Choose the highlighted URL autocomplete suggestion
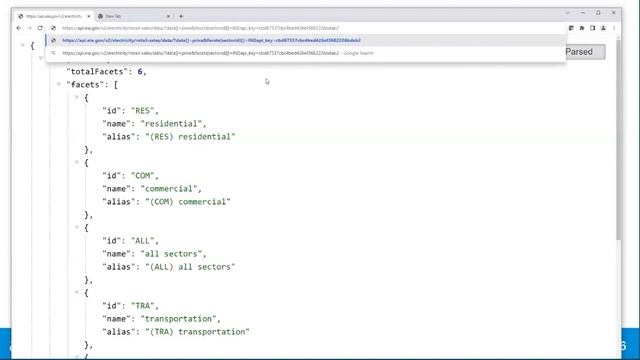This screenshot has width=640, height=360. [306, 40]
